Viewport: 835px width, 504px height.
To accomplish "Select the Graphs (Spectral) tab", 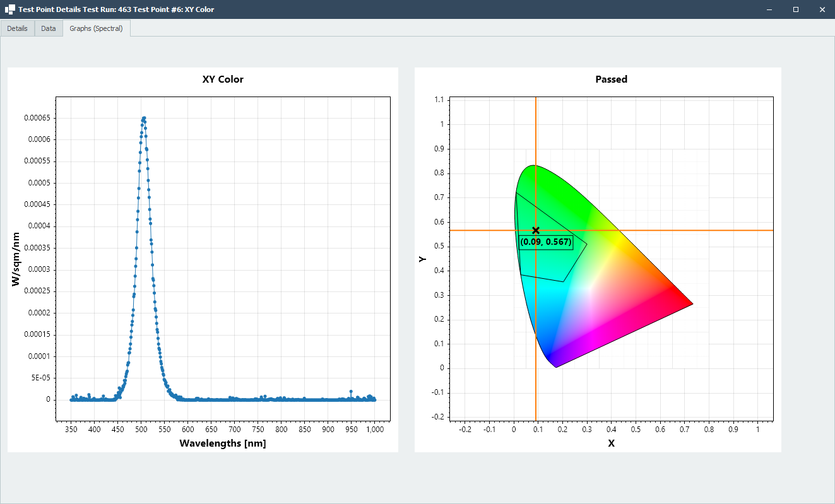I will tap(96, 28).
